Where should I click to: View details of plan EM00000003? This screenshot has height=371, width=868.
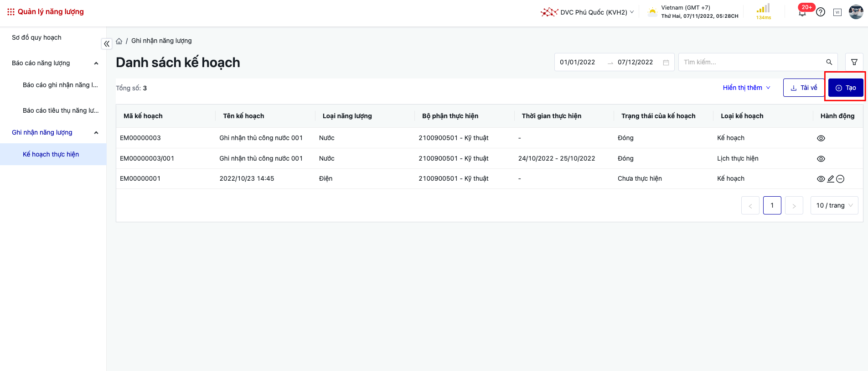(821, 138)
